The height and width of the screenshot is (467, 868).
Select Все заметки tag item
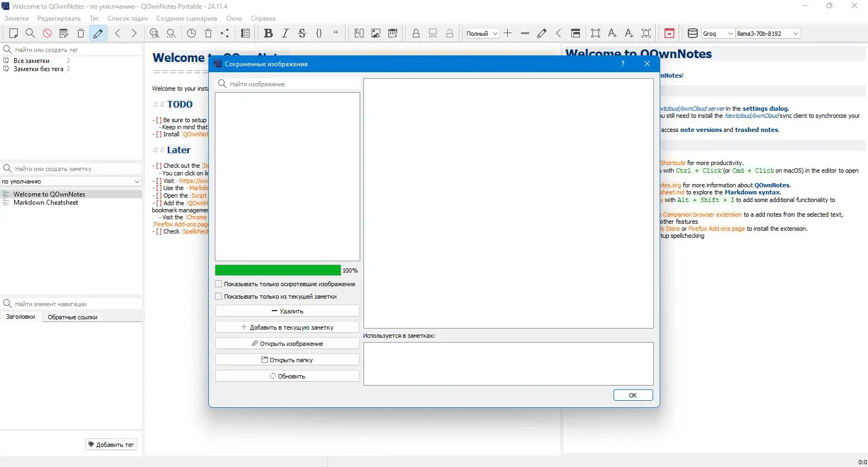31,61
